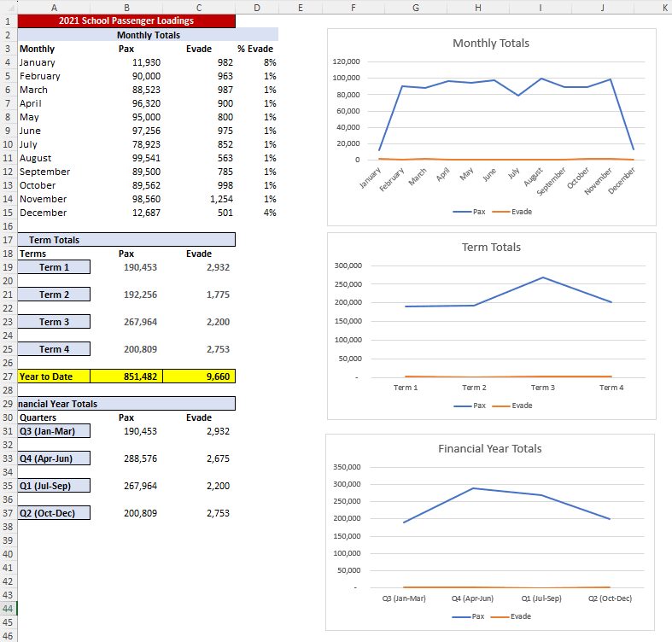Click the 'Monthly Totals' header cell in row 2
The width and height of the screenshot is (672, 642).
pyautogui.click(x=149, y=35)
